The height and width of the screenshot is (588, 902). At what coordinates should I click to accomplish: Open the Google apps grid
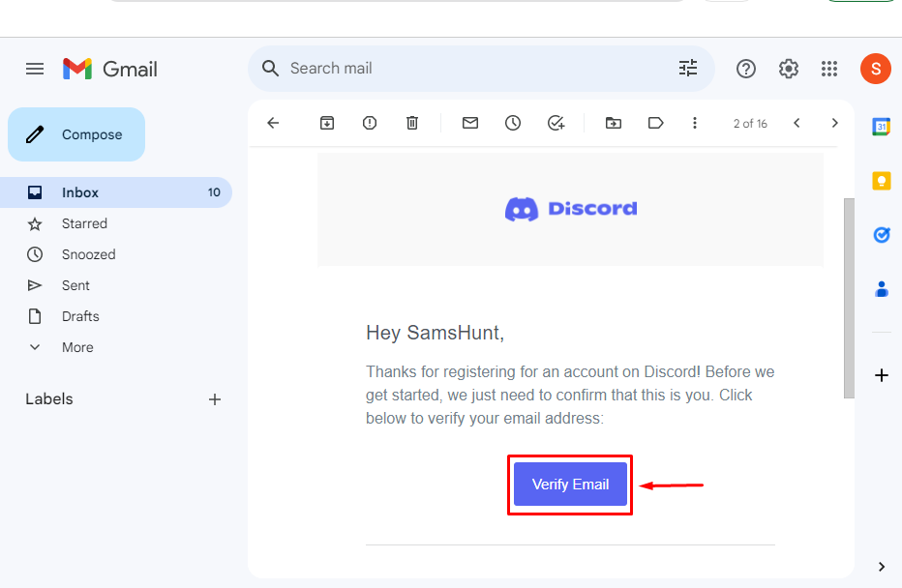829,69
